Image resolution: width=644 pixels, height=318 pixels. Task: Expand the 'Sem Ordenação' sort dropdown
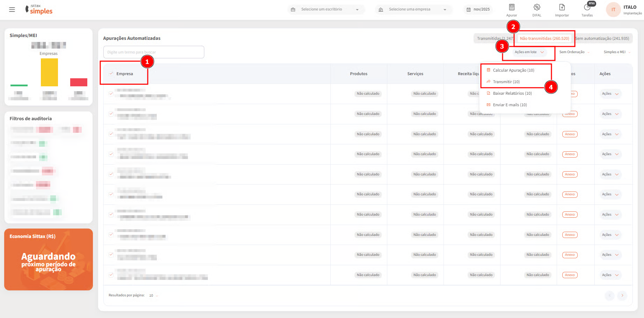click(x=574, y=52)
